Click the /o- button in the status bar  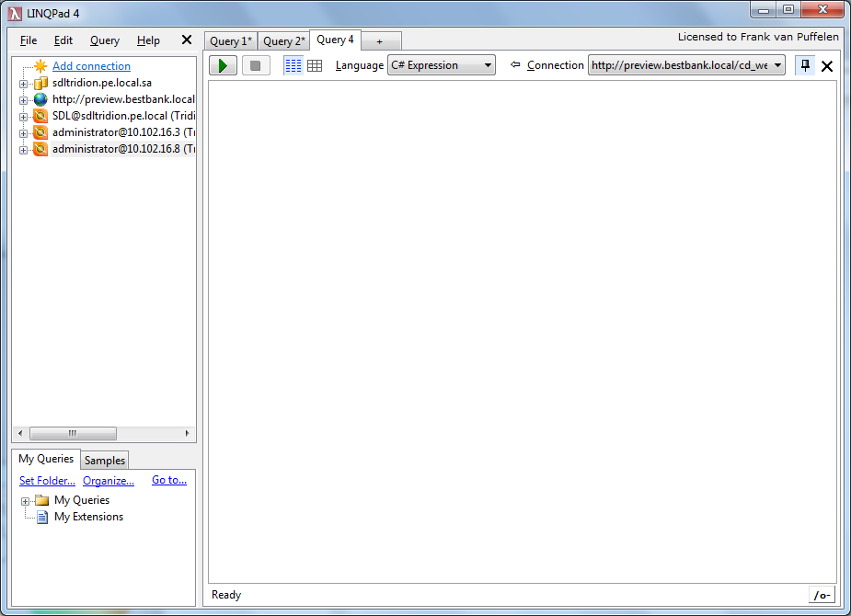coord(822,595)
